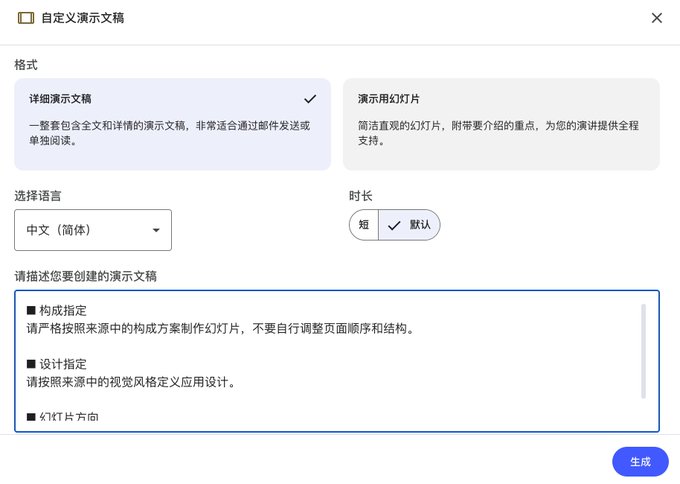Click the 请描述您要创建的演示文稿 label
This screenshot has height=484, width=680.
pos(85,276)
